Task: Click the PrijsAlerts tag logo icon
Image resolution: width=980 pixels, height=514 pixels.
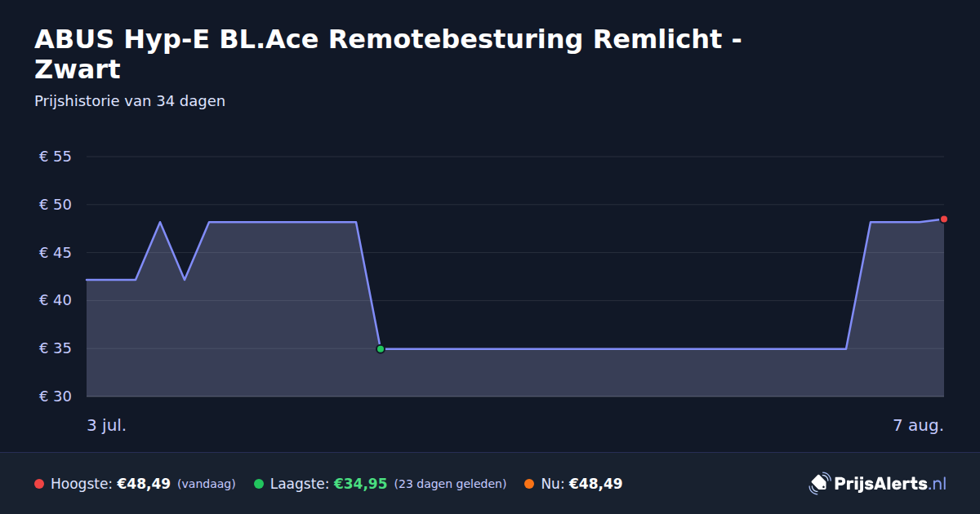Action: coord(819,484)
